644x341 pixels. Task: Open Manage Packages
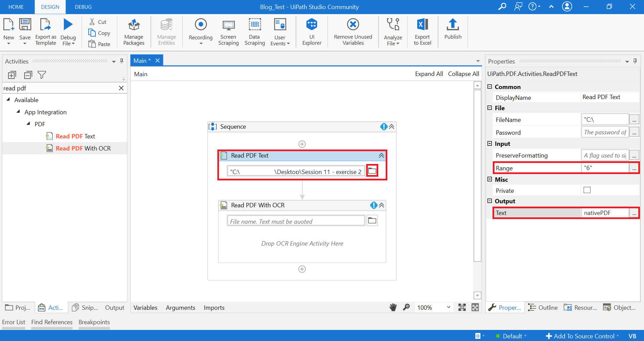[134, 32]
